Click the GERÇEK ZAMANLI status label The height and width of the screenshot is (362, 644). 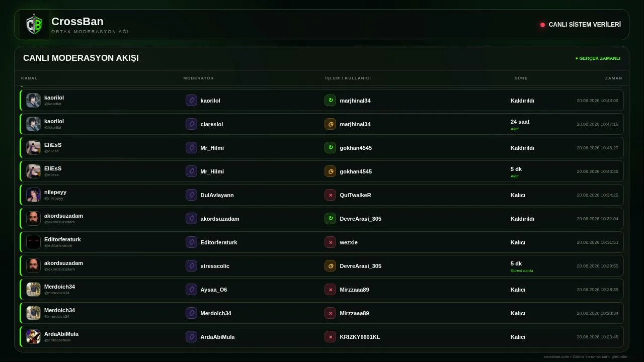coord(598,58)
